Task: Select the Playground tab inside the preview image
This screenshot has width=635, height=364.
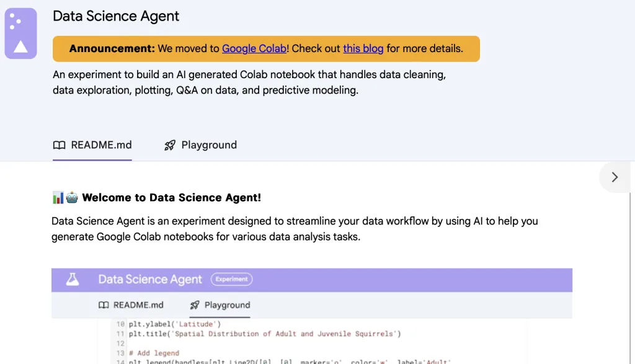Action: coord(220,304)
